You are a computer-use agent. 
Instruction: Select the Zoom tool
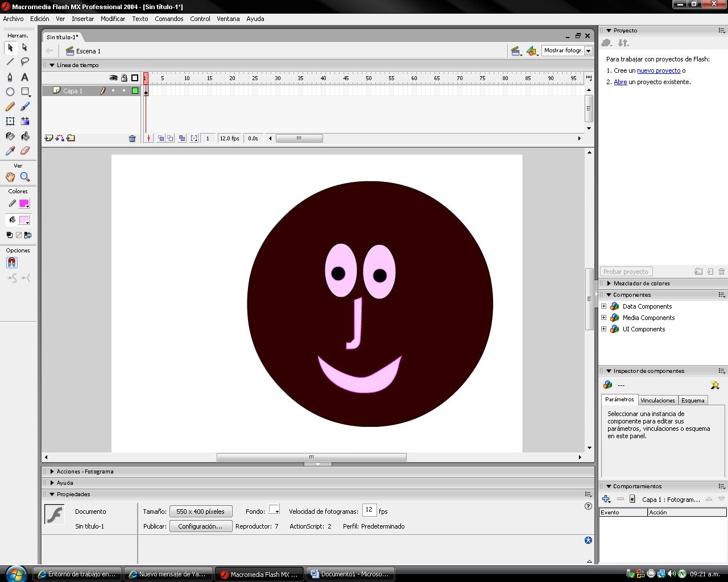point(24,177)
